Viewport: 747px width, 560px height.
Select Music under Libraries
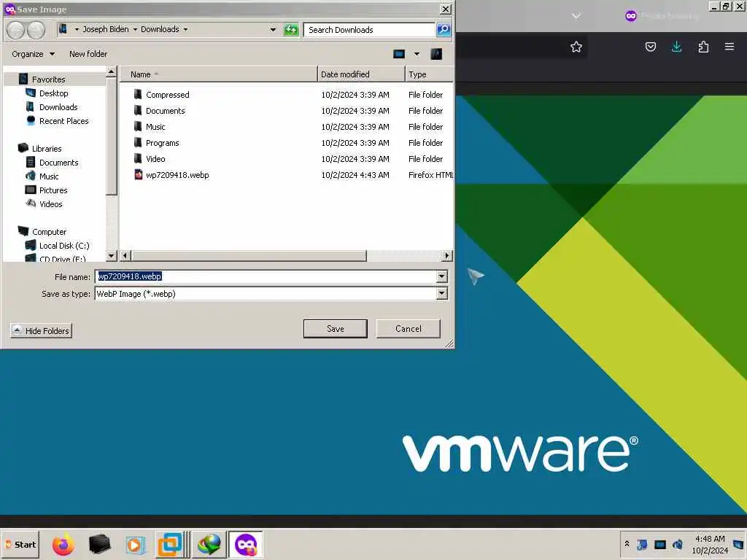49,176
